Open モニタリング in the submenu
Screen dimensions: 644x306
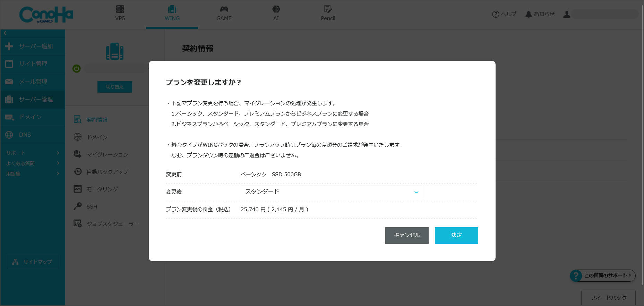pyautogui.click(x=96, y=189)
